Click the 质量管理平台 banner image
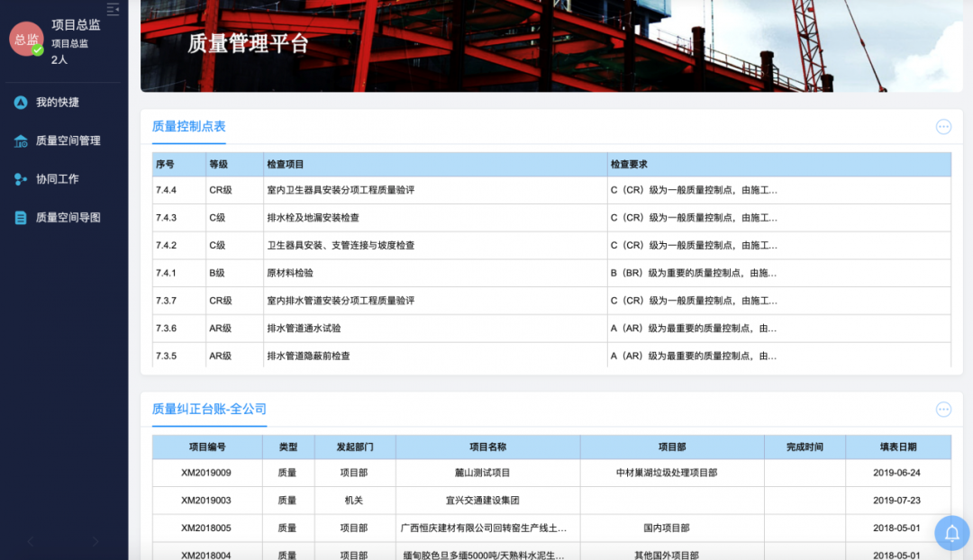The height and width of the screenshot is (560, 973). (551, 46)
